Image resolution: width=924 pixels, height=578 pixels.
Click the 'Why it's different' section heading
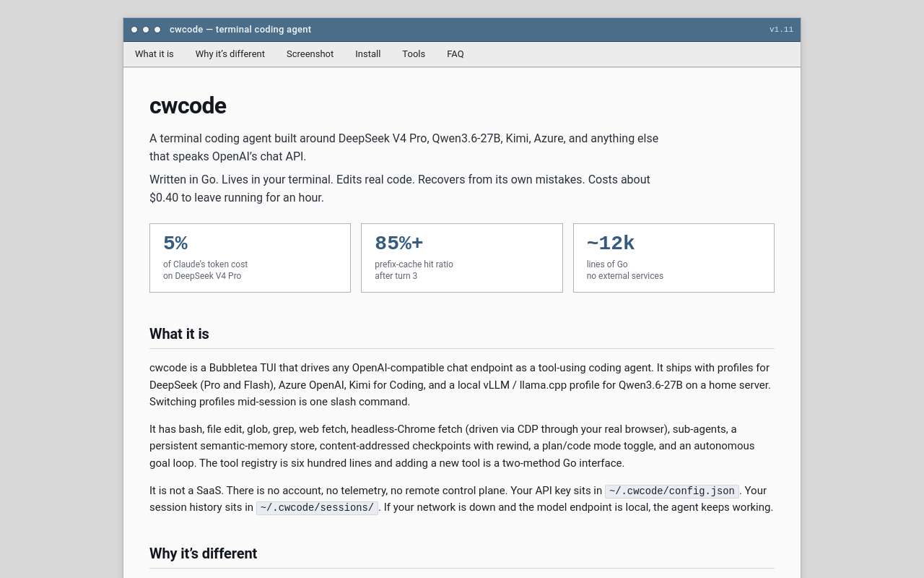[x=203, y=553]
